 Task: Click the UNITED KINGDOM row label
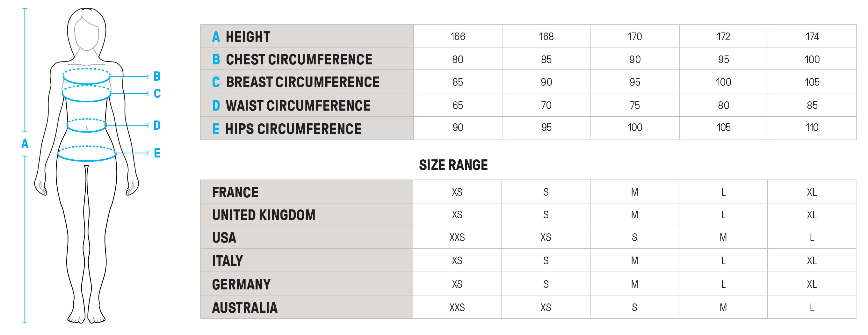[x=264, y=215]
